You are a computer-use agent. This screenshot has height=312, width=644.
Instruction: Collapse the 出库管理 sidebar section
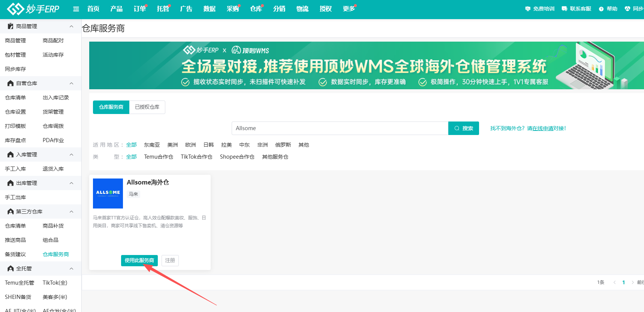coord(72,183)
